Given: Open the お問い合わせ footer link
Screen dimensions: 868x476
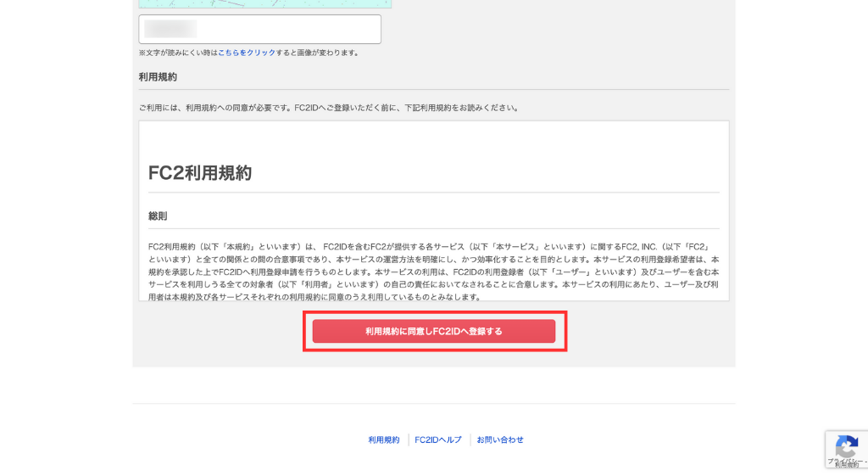Looking at the screenshot, I should pyautogui.click(x=500, y=440).
